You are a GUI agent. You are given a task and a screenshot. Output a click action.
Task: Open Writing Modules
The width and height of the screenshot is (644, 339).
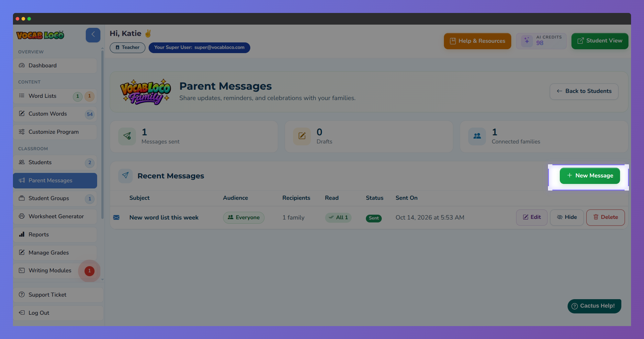click(55, 271)
